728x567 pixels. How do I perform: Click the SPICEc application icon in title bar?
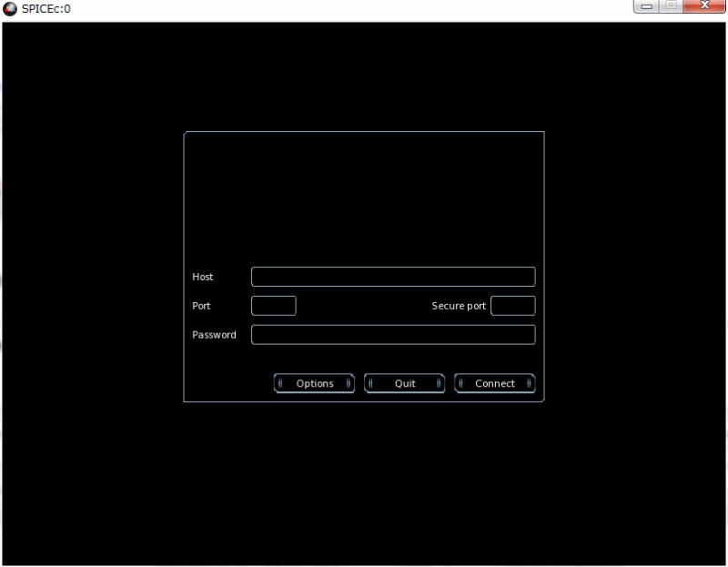10,9
